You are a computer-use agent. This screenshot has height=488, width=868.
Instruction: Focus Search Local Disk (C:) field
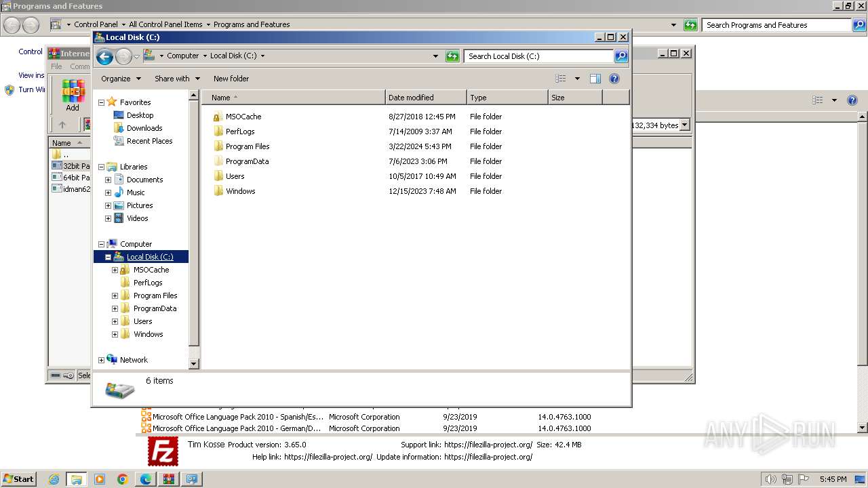(539, 56)
